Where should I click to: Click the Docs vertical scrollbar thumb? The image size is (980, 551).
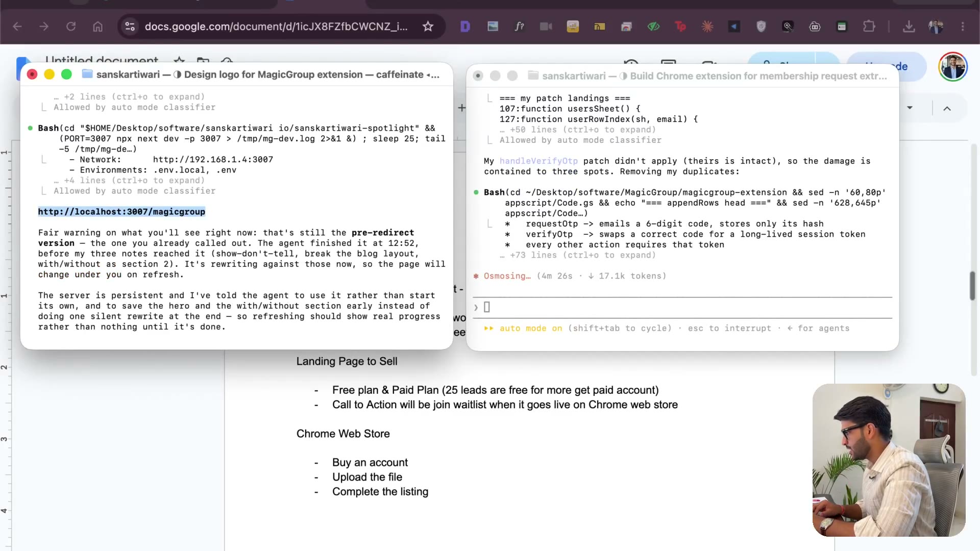(x=973, y=286)
